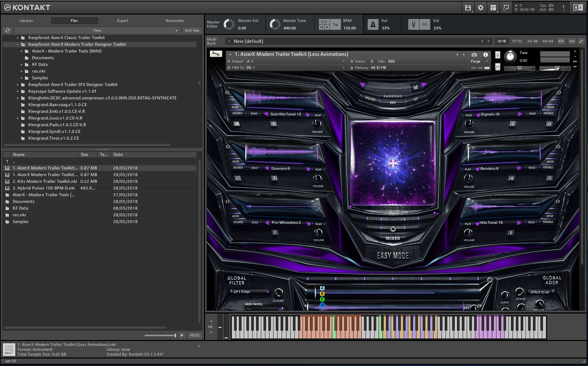Click the browser audition play button
The width and height of the screenshot is (588, 366).
[x=182, y=335]
